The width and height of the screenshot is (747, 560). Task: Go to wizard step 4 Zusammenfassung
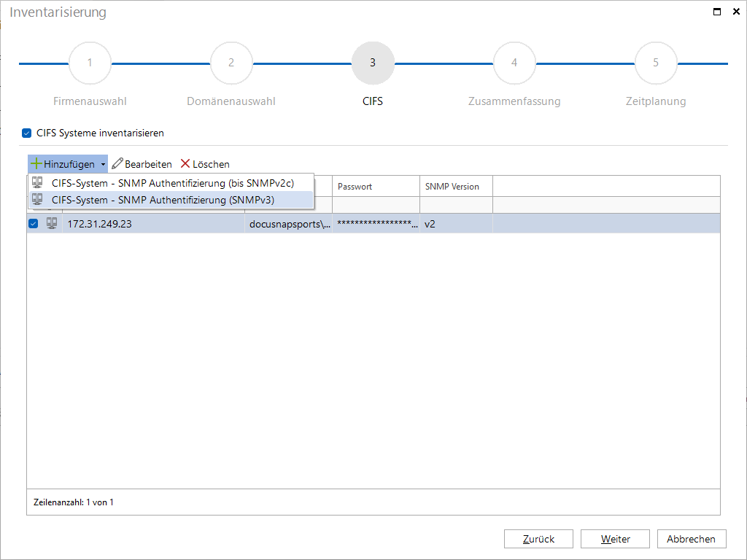[514, 63]
